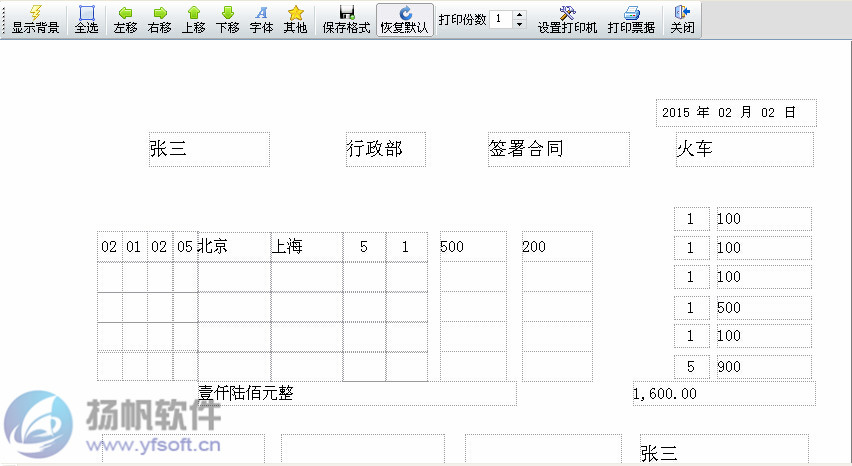The height and width of the screenshot is (466, 852).
Task: Shift fields up with 上移
Action: click(x=193, y=19)
